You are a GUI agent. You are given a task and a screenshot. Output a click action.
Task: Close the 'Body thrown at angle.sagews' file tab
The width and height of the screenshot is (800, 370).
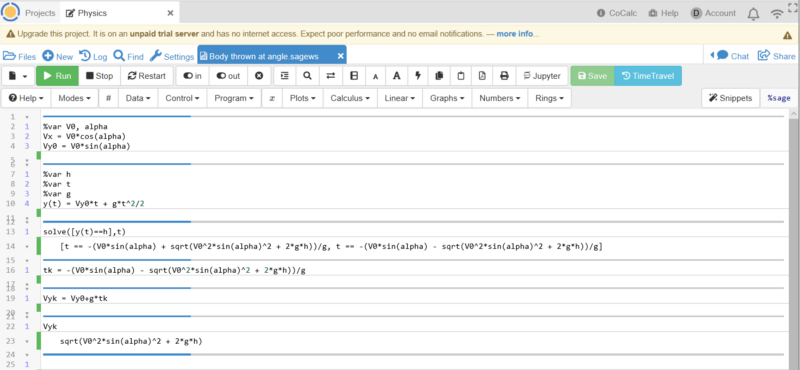(x=340, y=56)
